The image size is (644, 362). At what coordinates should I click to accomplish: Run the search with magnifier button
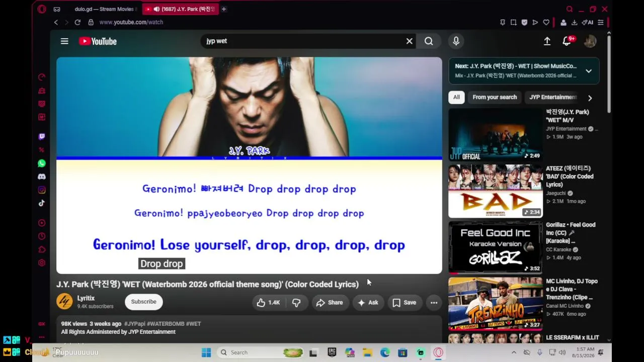click(x=429, y=41)
